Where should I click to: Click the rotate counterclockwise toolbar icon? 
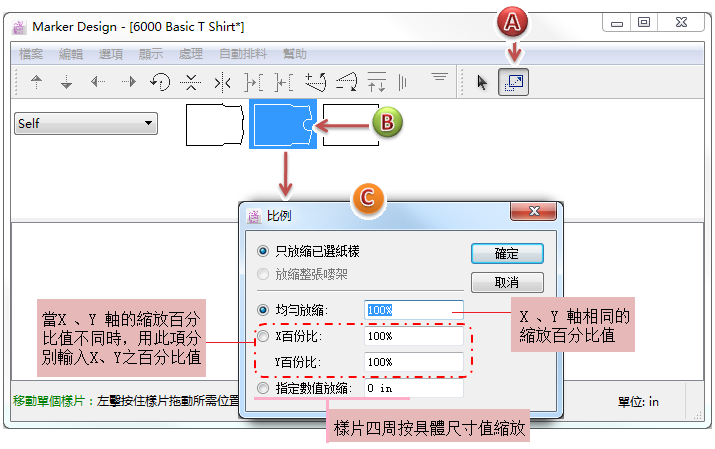(159, 82)
